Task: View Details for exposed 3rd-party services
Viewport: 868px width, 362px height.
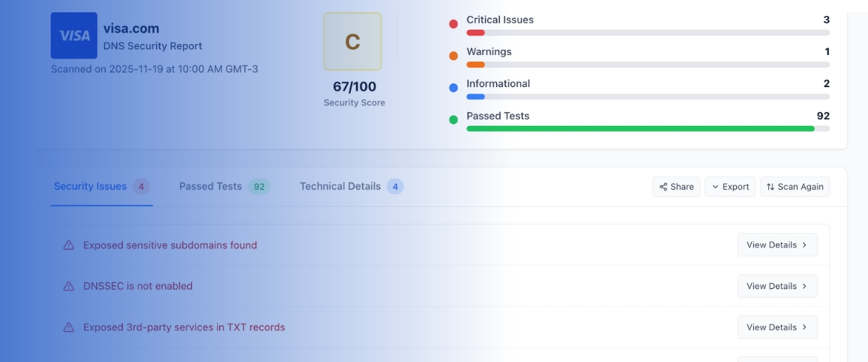Action: (x=778, y=327)
